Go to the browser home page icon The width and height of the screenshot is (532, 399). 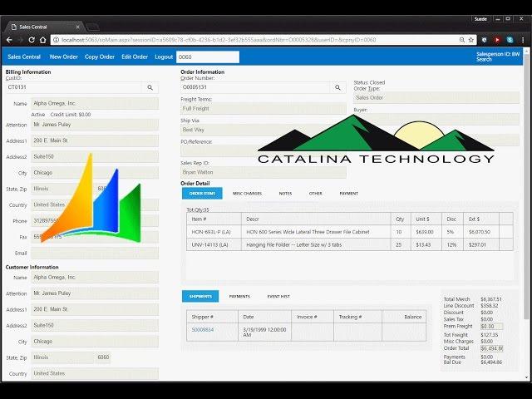point(42,40)
